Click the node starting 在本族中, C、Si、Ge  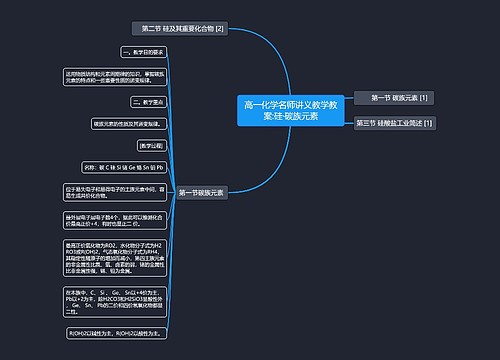[x=115, y=302]
